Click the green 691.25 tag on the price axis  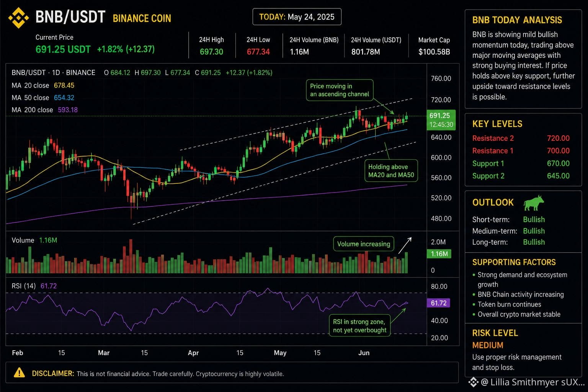coord(439,116)
